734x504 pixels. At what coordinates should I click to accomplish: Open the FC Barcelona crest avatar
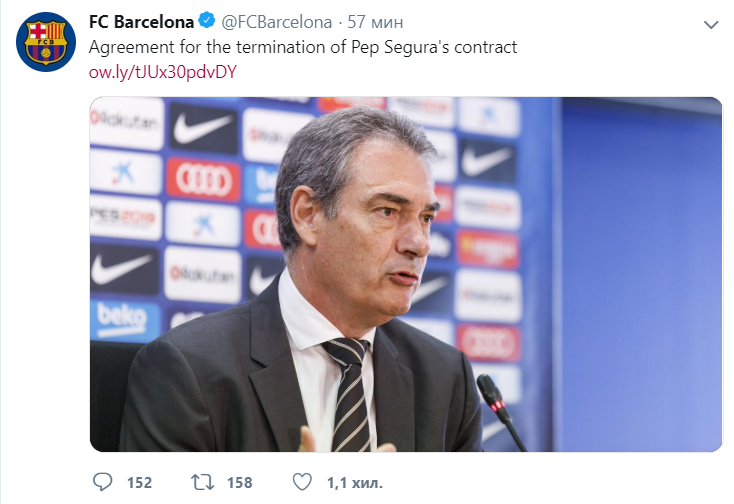coord(46,42)
